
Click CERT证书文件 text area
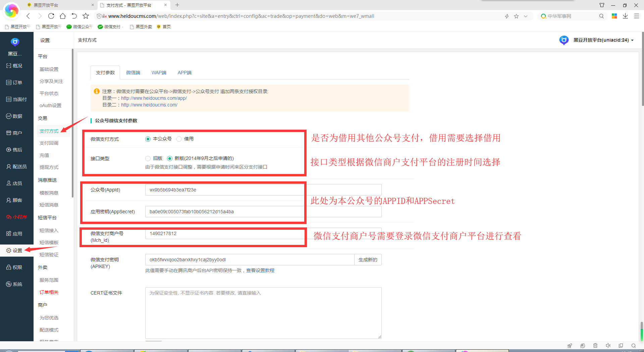click(x=263, y=313)
